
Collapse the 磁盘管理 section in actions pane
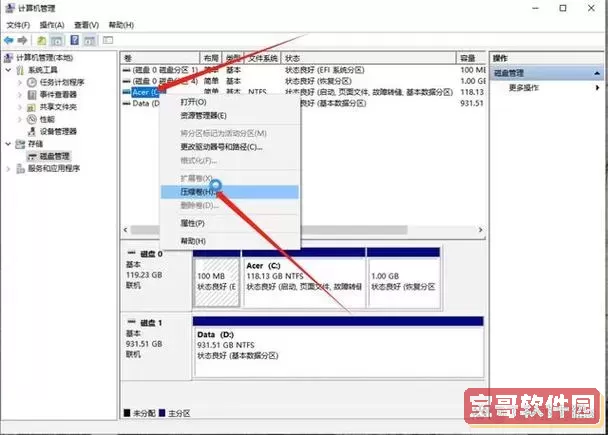click(x=597, y=73)
